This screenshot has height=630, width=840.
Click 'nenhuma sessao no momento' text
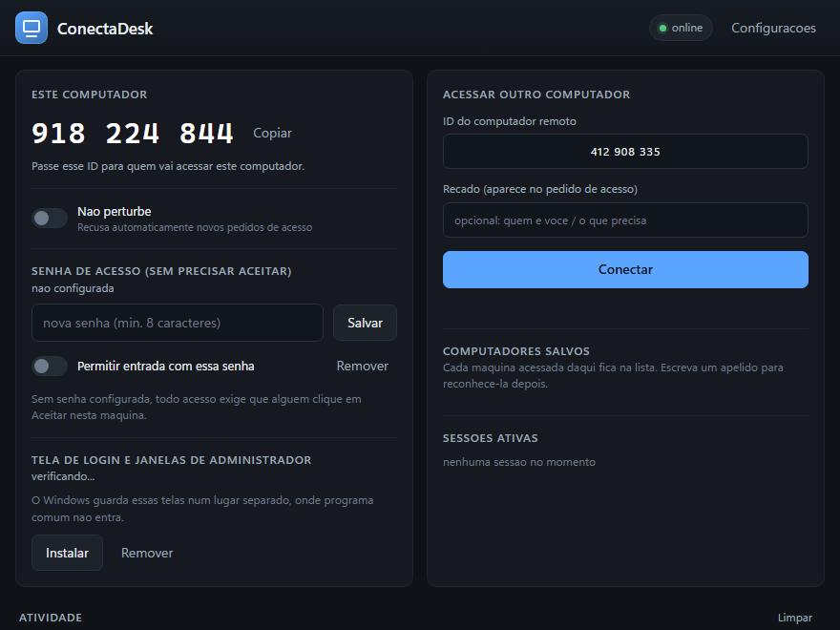click(519, 462)
